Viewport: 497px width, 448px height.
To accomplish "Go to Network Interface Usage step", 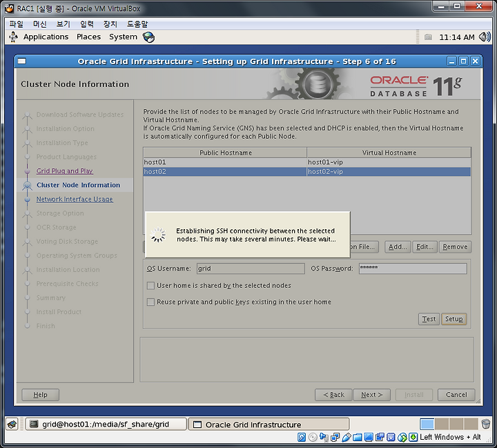I will pos(75,199).
